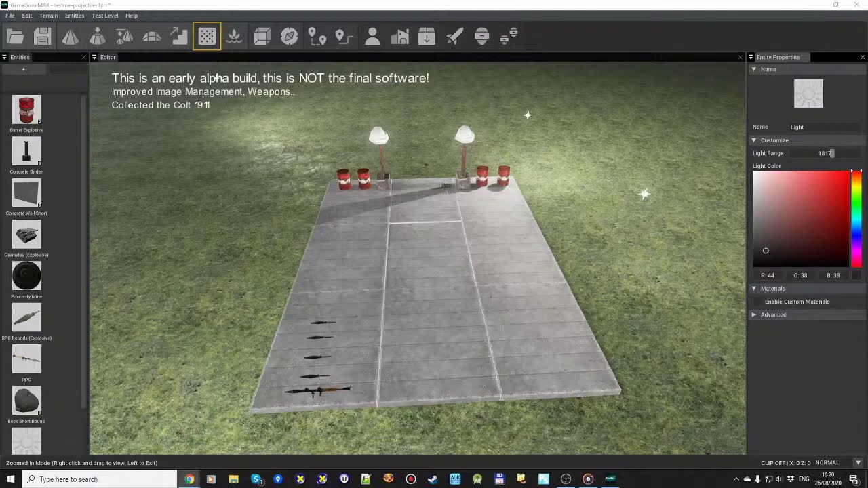
Task: Select the Concrete Girder entity thumbnail
Action: (26, 151)
